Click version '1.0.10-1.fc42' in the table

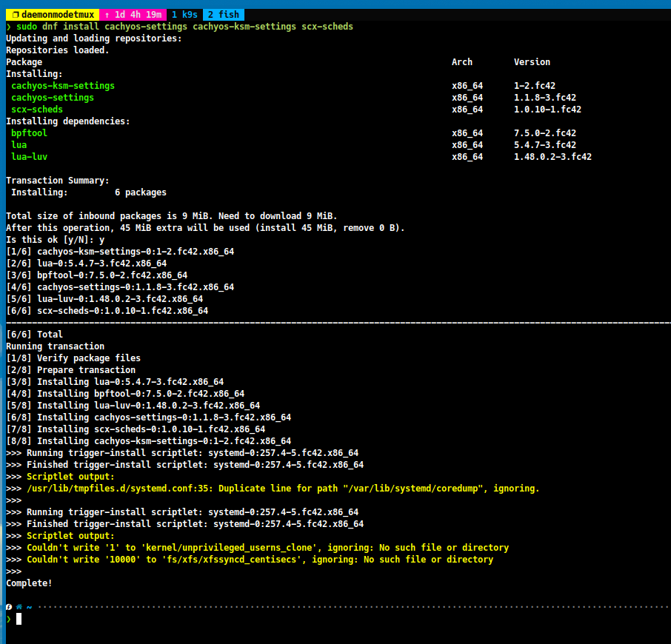tap(548, 110)
